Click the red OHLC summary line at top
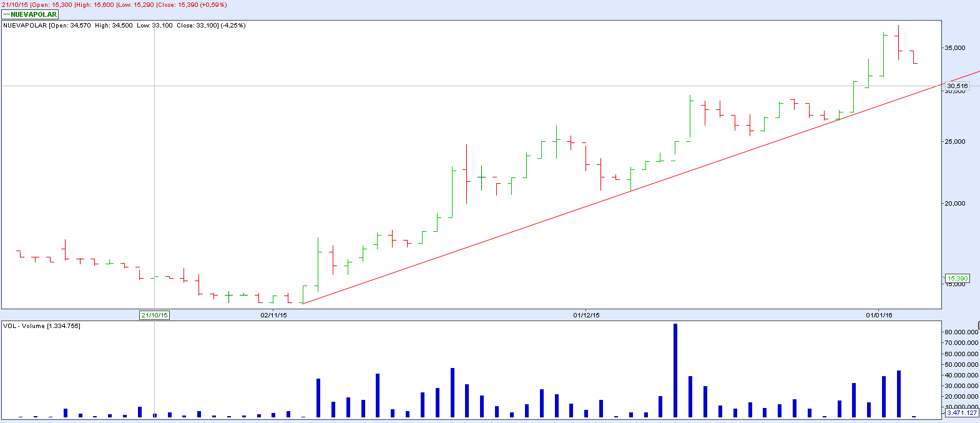 click(114, 4)
